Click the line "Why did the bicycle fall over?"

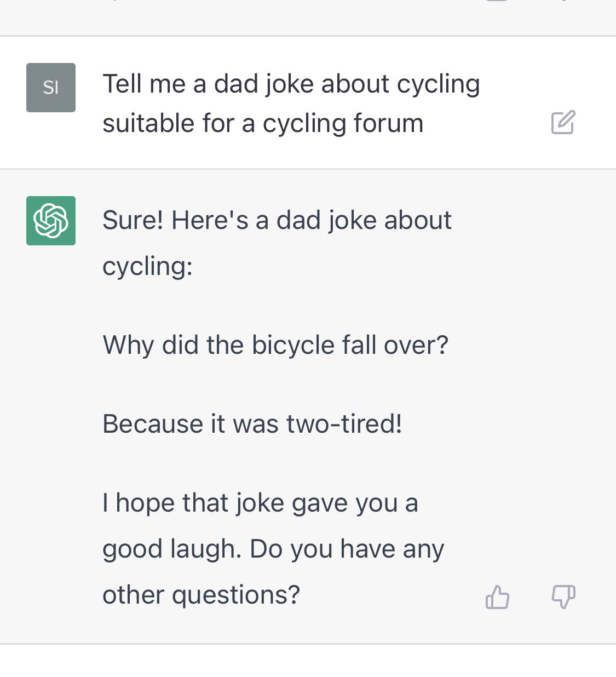click(275, 345)
